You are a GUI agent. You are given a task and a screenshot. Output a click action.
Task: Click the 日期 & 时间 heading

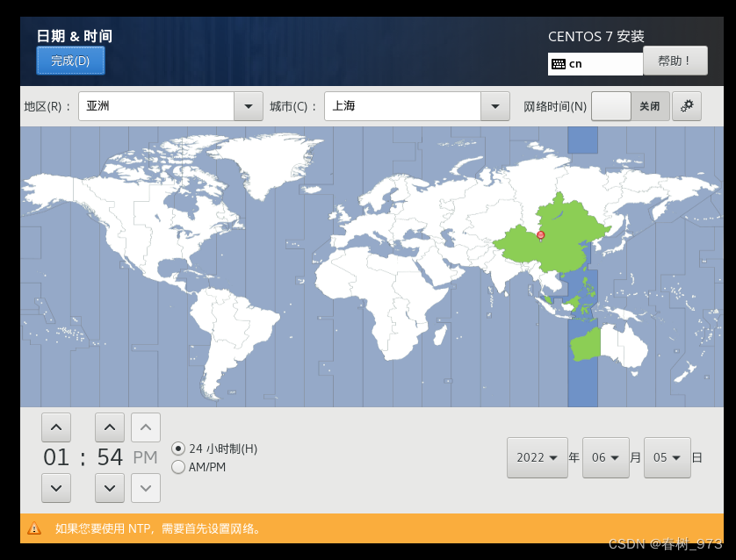click(x=74, y=36)
